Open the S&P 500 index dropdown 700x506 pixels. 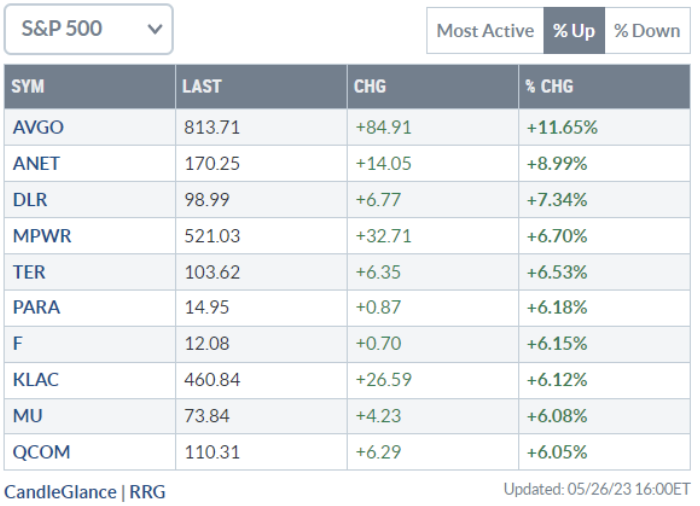point(88,30)
